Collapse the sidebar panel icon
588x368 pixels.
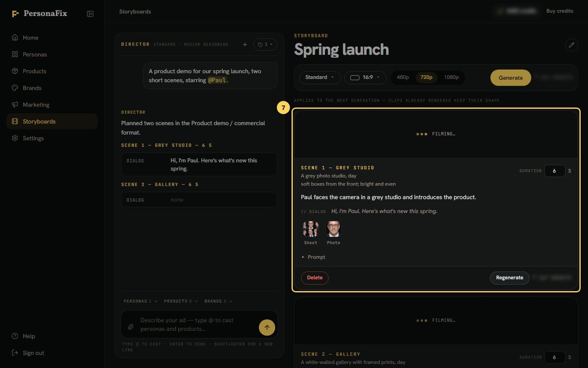(x=90, y=14)
